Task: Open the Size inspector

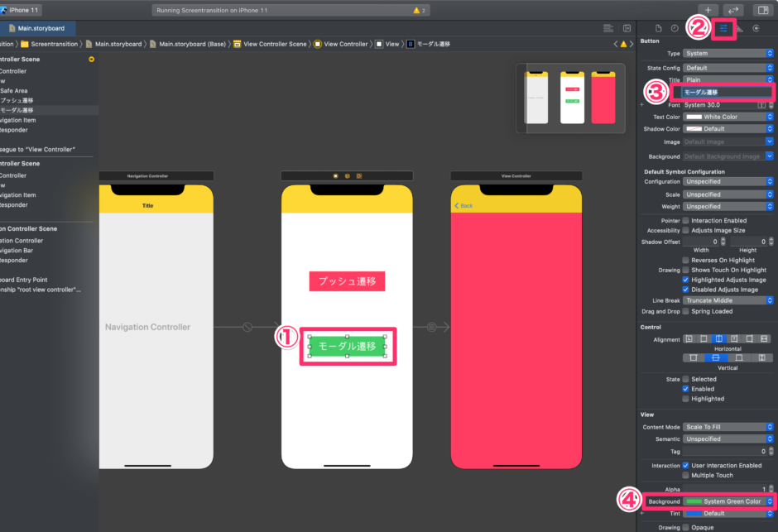Action: [740, 27]
